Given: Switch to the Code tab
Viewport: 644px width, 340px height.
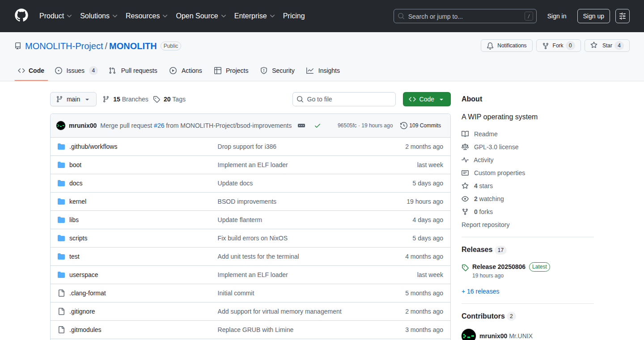Looking at the screenshot, I should click(x=31, y=71).
